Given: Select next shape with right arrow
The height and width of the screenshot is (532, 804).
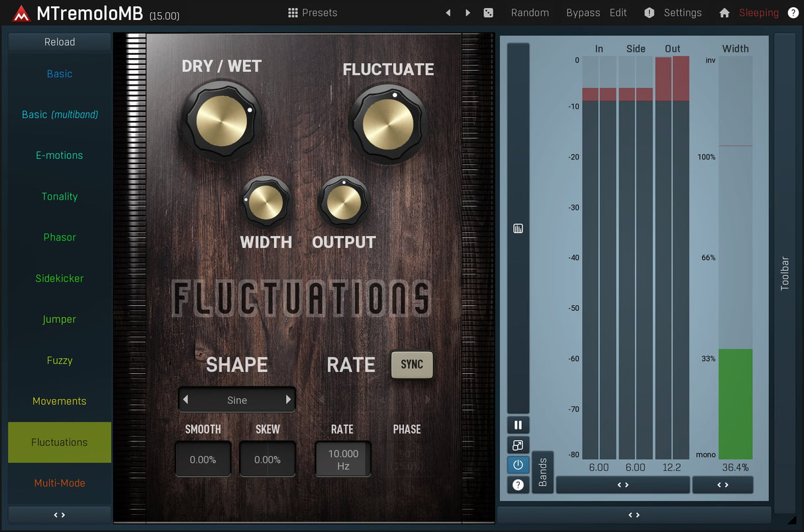Looking at the screenshot, I should coord(288,400).
